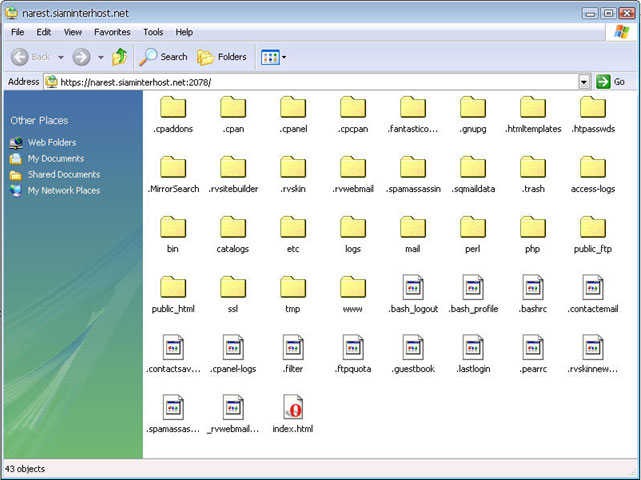
Task: Open the mail folder
Action: 413,228
